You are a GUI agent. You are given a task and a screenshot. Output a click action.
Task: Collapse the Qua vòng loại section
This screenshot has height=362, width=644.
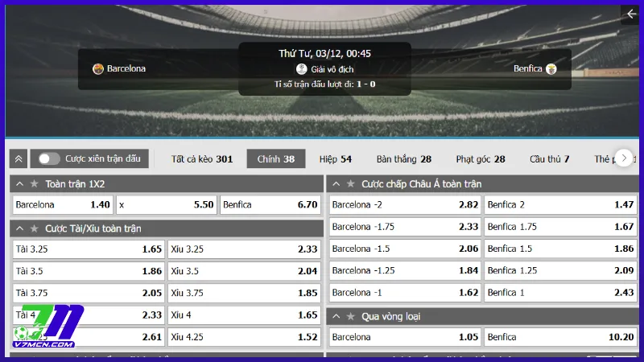click(x=336, y=316)
